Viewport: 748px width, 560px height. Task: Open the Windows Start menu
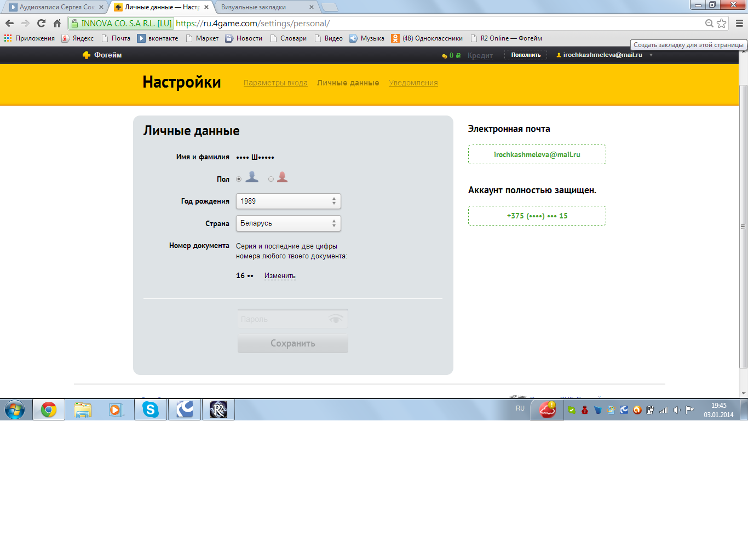click(x=15, y=409)
